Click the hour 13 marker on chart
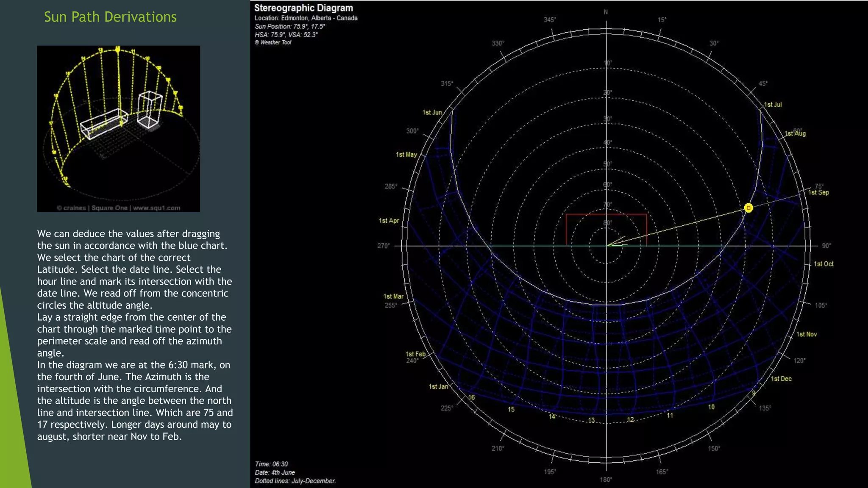The image size is (868, 488). click(591, 420)
